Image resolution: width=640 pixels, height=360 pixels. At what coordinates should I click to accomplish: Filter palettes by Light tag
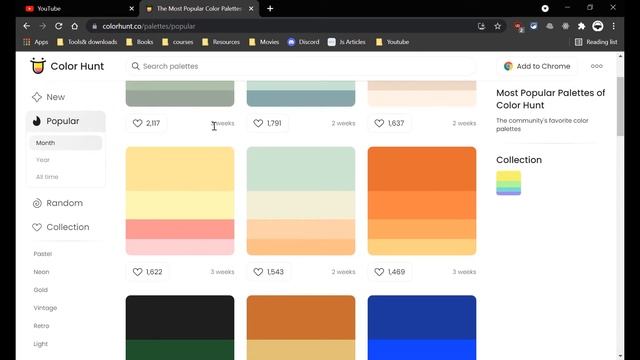click(40, 344)
